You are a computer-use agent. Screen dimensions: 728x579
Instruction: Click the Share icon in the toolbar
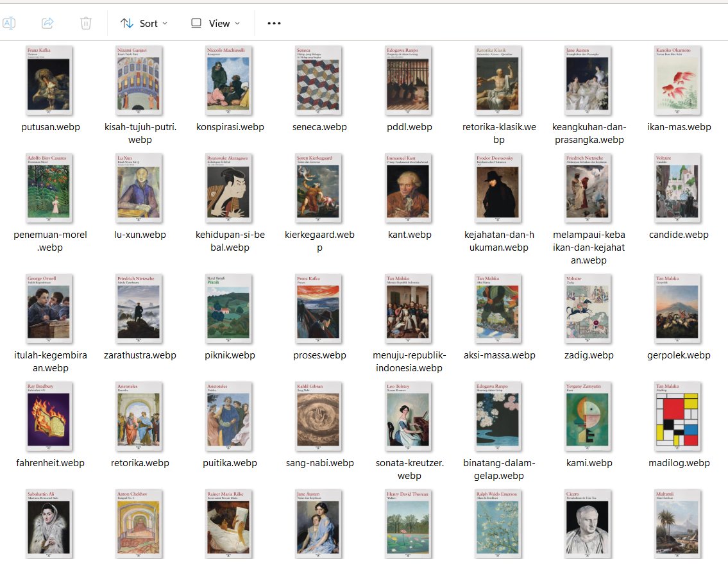[x=48, y=22]
